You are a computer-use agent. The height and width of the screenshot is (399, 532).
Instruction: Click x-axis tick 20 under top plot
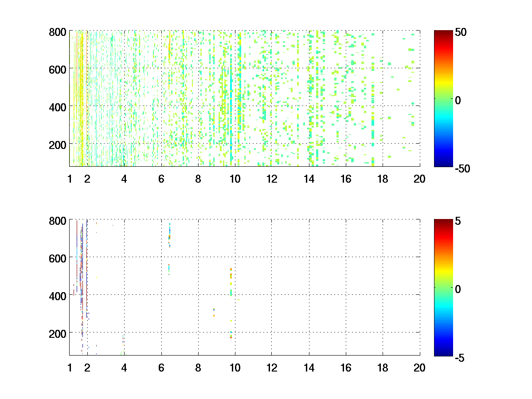420,179
